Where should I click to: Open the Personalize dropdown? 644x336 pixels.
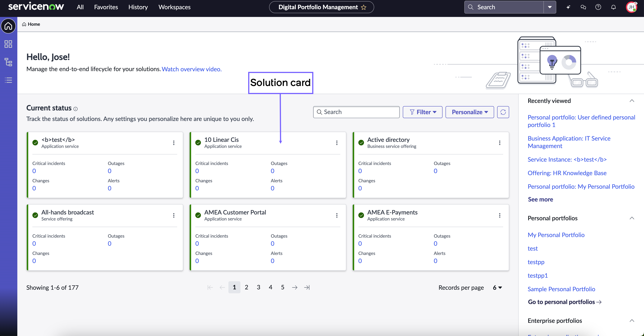469,112
